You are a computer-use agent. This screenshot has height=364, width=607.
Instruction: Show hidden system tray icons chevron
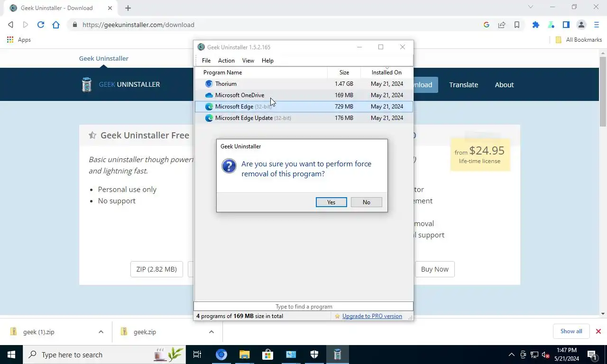pos(511,355)
